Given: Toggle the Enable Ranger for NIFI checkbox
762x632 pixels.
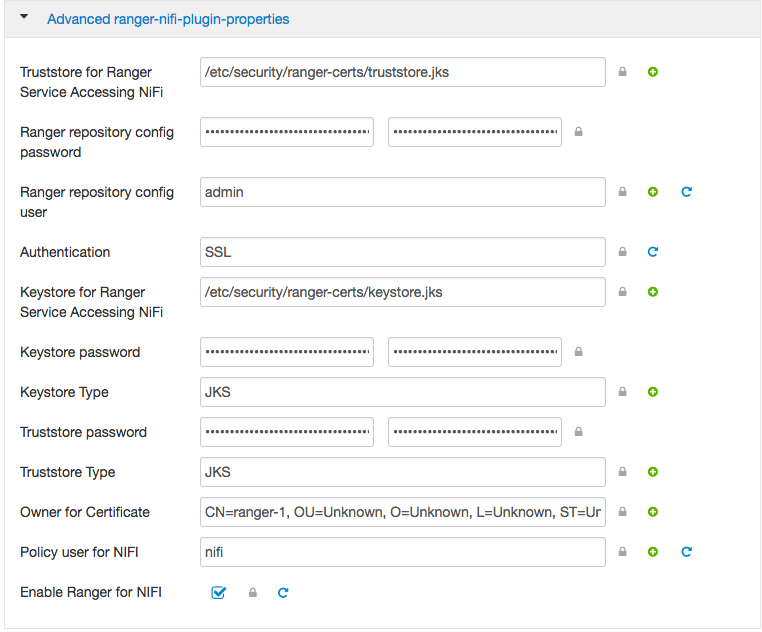Looking at the screenshot, I should tap(219, 593).
